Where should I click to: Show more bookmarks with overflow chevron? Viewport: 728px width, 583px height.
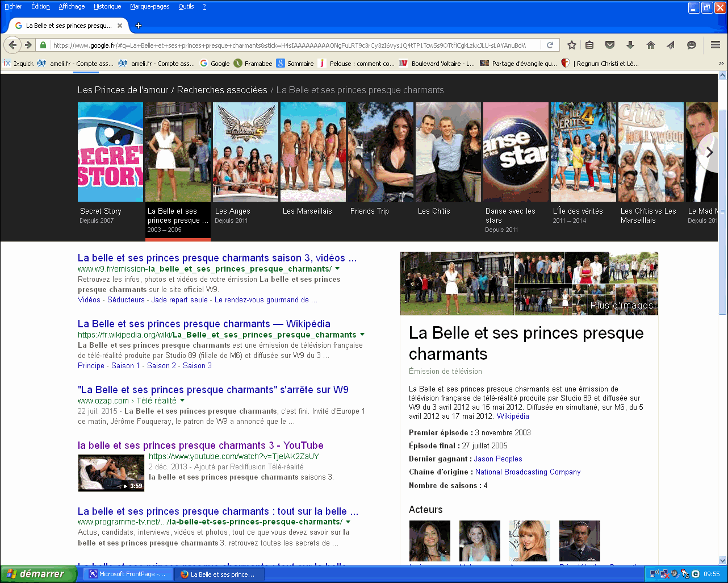click(721, 64)
